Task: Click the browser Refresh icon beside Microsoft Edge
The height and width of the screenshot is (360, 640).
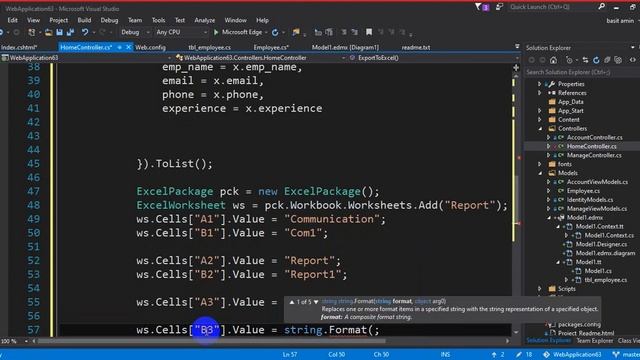Action: [x=275, y=32]
